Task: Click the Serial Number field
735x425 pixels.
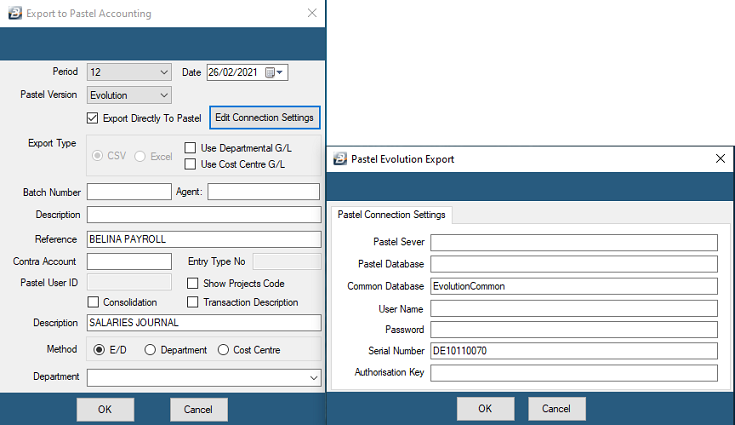Action: pos(574,350)
